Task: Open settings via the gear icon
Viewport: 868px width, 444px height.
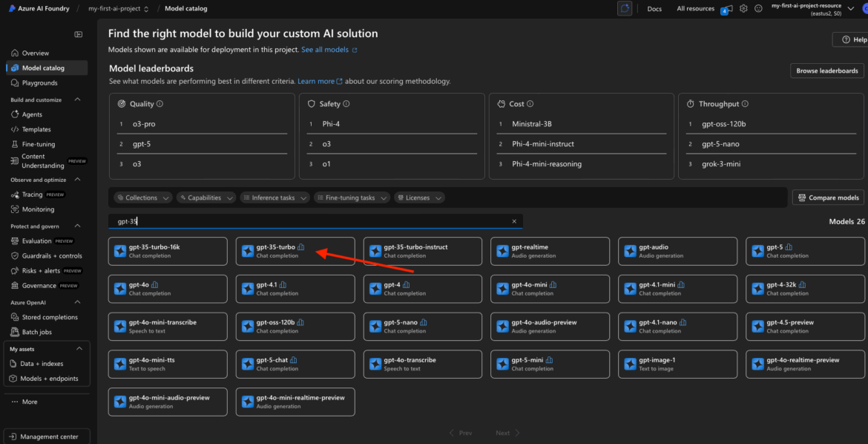Action: point(743,9)
